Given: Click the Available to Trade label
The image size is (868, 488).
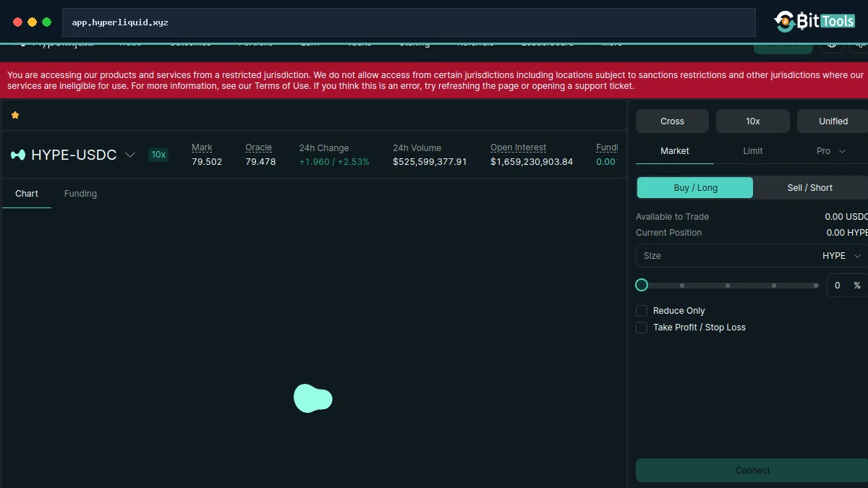Looking at the screenshot, I should pyautogui.click(x=672, y=217).
